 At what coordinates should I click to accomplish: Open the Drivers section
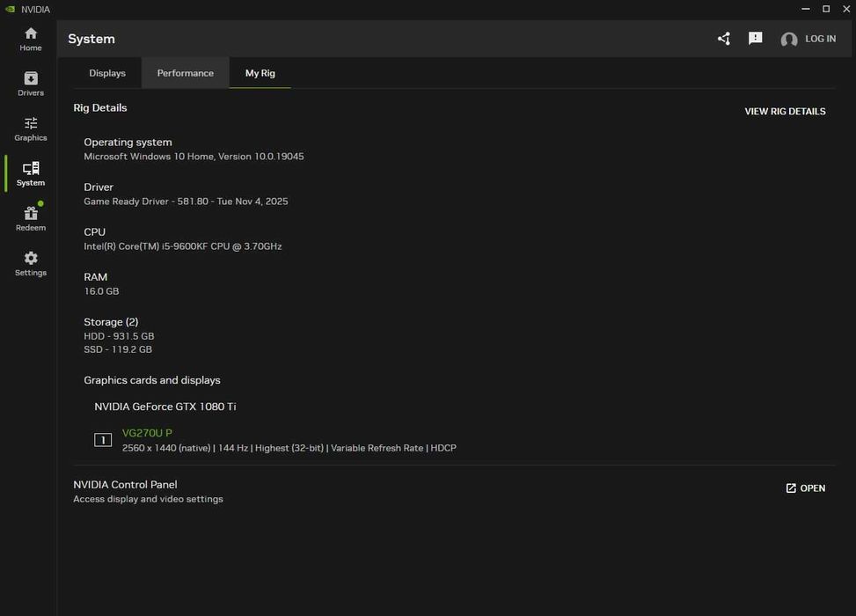31,84
